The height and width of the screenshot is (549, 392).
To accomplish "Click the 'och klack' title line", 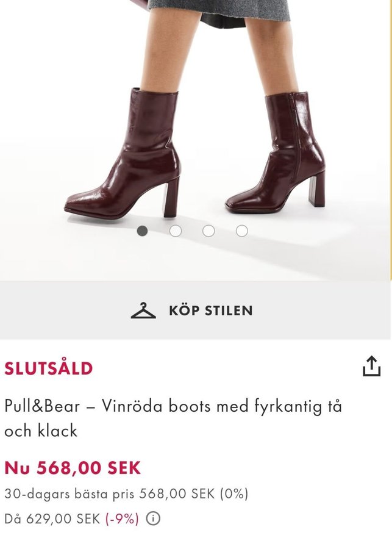I will [41, 431].
